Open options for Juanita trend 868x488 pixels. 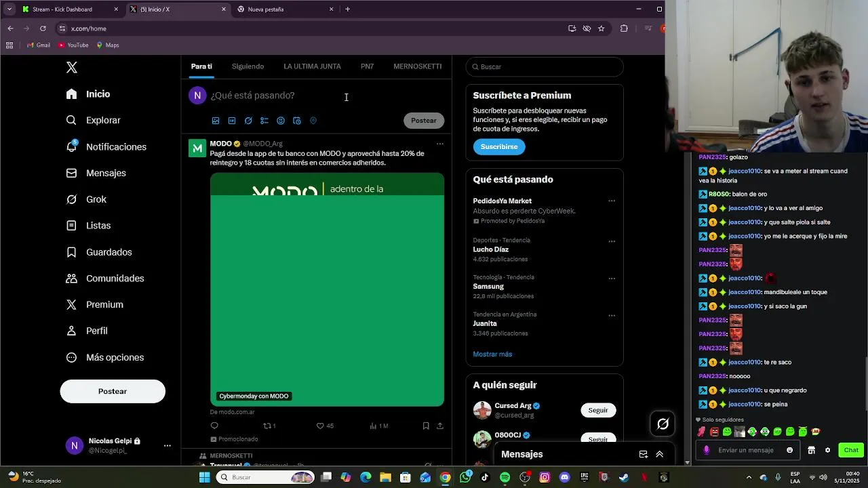[x=612, y=315]
